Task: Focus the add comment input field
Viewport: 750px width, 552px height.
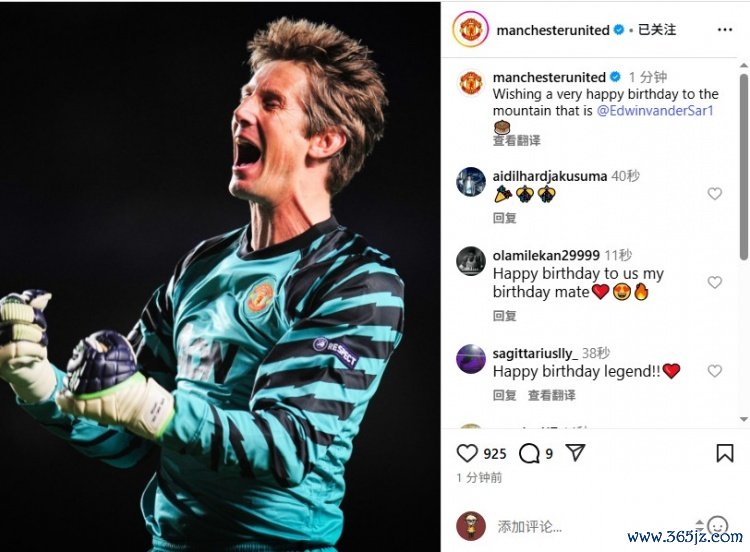Action: point(593,527)
